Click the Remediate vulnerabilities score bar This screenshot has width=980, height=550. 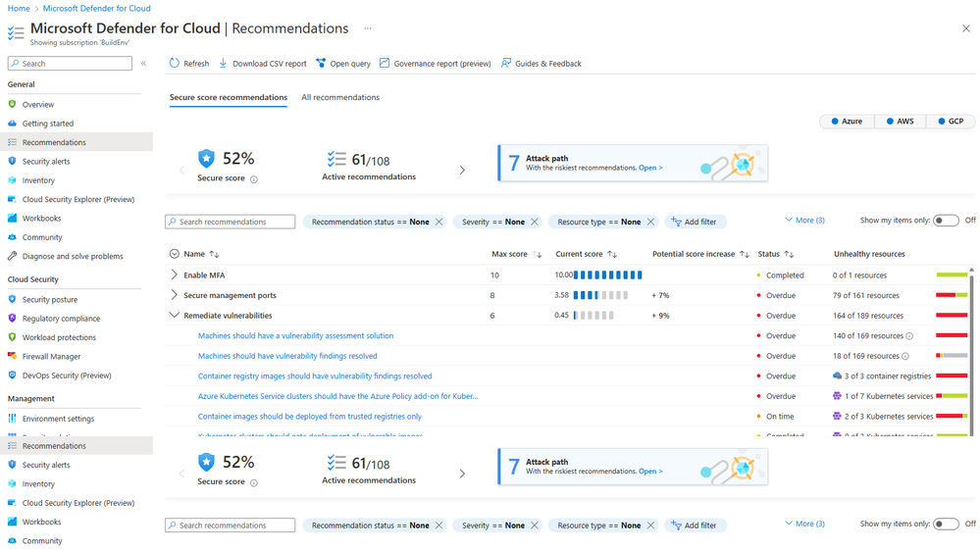[x=593, y=316]
